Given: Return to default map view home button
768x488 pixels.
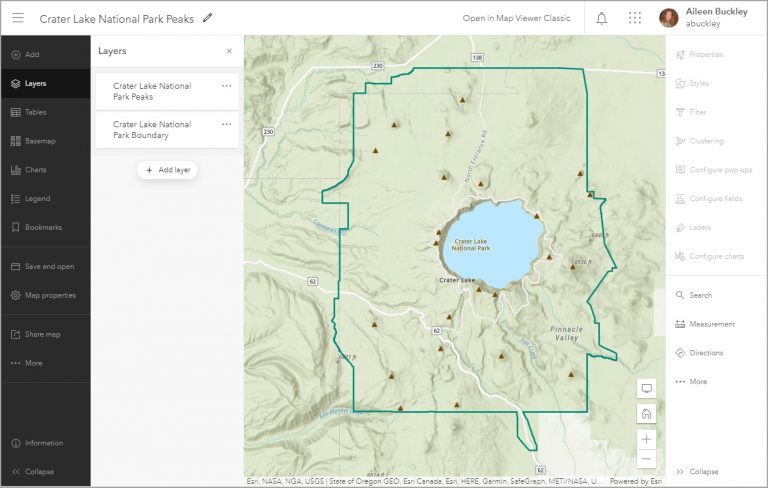Looking at the screenshot, I should click(647, 414).
